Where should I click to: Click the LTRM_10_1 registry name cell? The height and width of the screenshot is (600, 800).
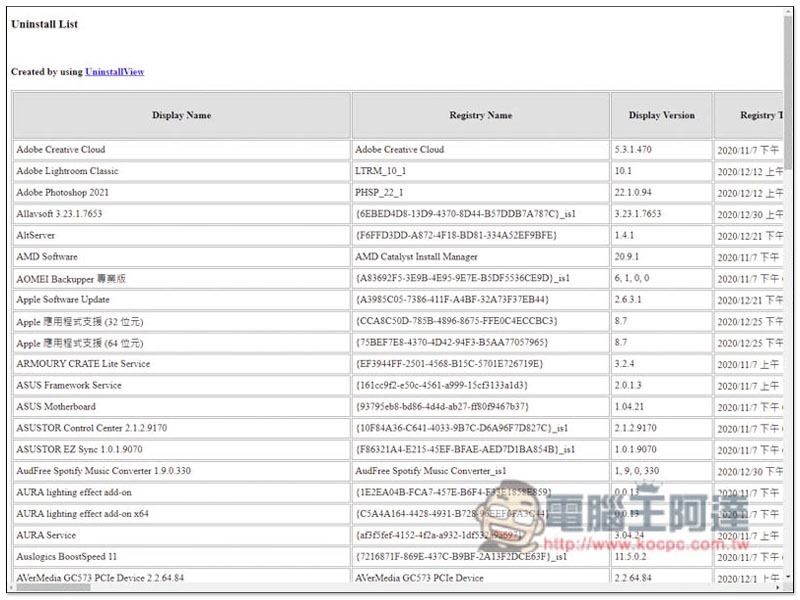(x=481, y=171)
